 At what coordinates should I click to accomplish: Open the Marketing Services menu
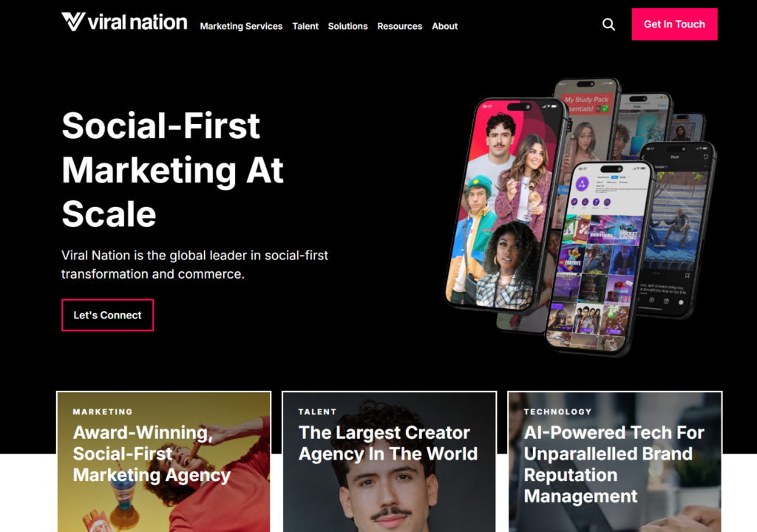tap(241, 26)
